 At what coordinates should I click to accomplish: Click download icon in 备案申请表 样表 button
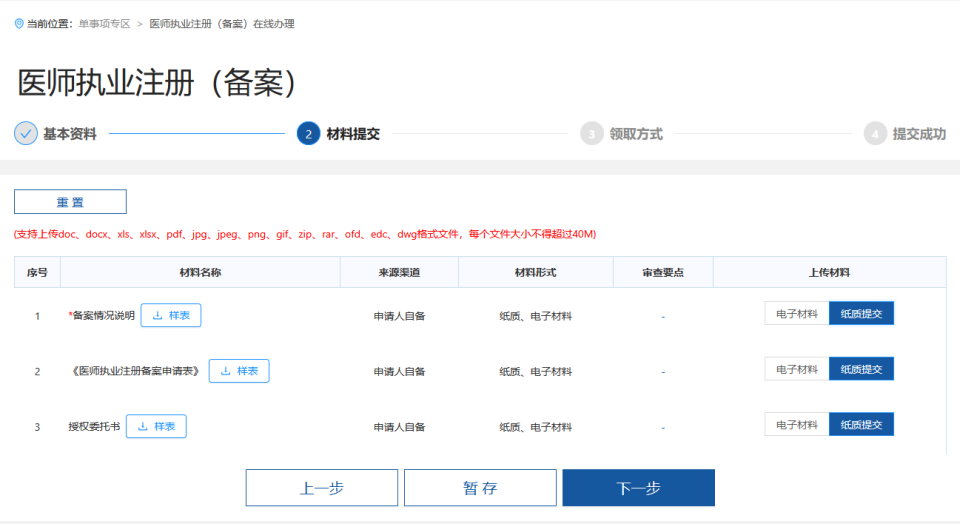pos(225,371)
